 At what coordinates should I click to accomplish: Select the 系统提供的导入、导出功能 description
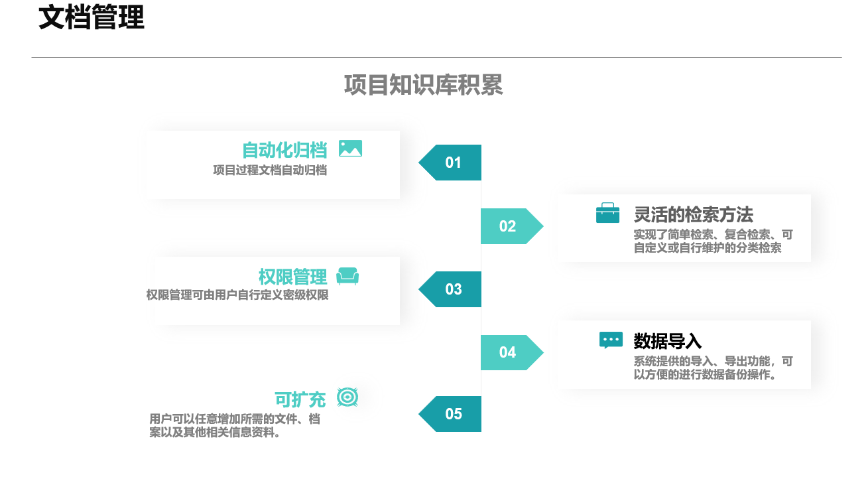[x=713, y=368]
